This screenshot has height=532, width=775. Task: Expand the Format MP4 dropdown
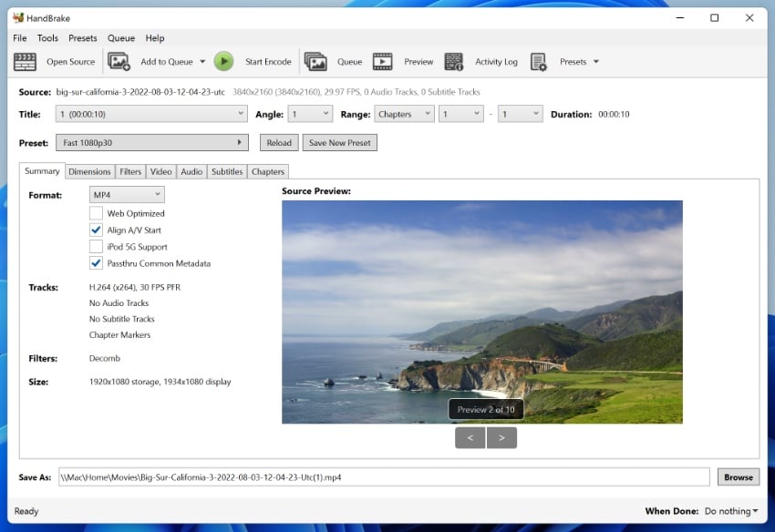click(127, 195)
